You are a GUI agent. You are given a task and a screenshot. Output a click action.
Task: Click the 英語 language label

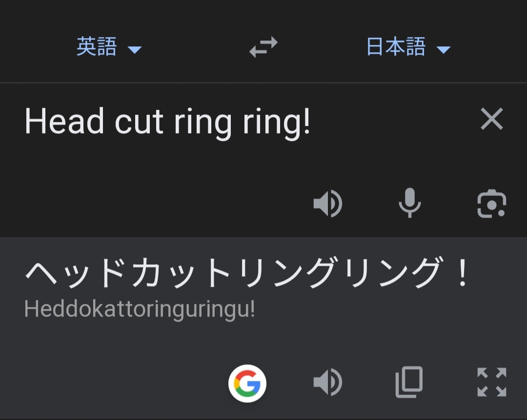click(x=97, y=47)
